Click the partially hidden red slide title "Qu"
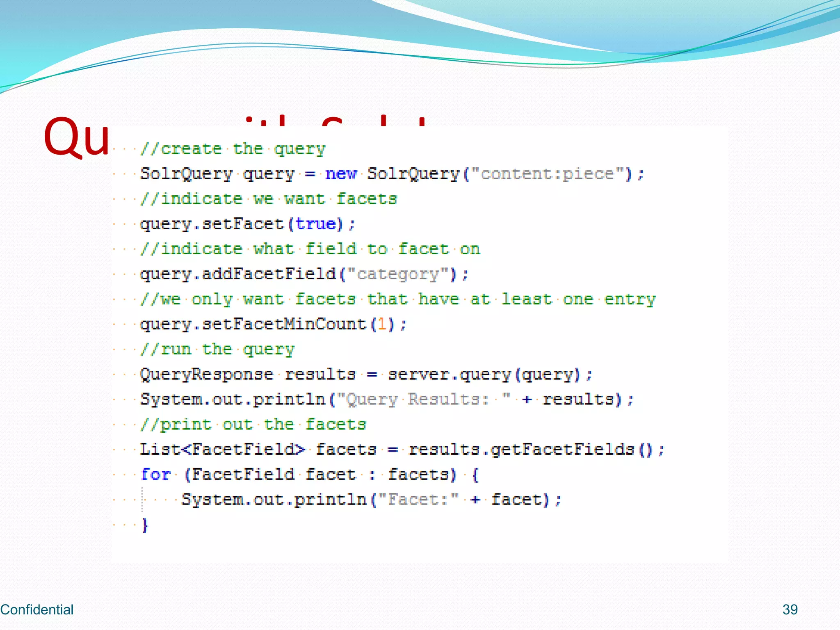The image size is (840, 630). click(x=77, y=137)
